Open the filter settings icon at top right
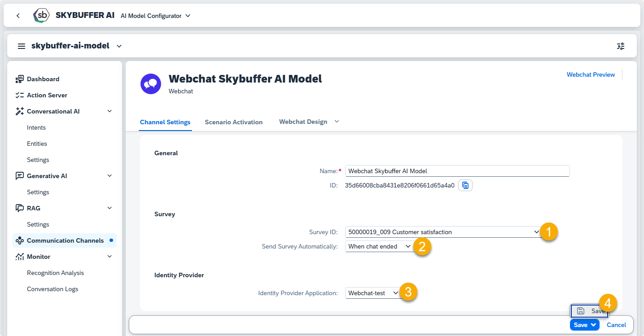 [621, 46]
